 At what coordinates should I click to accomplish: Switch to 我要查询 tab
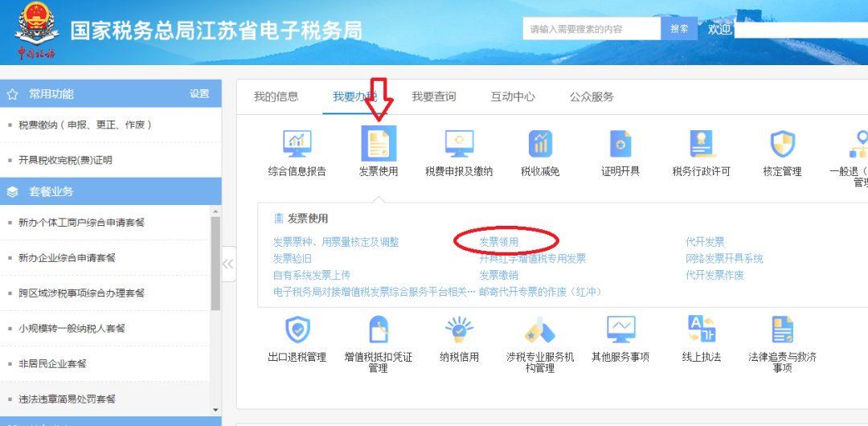point(433,96)
